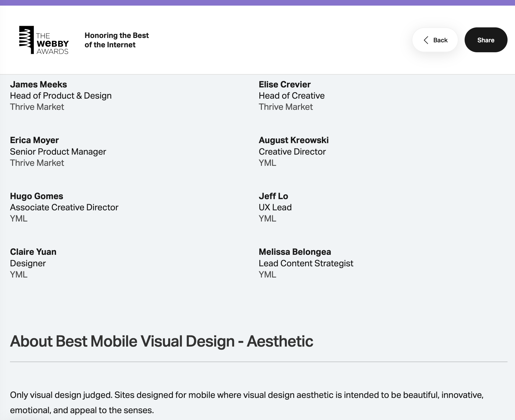The height and width of the screenshot is (420, 515).
Task: Click the 'UX Lead' title
Action: click(x=275, y=207)
